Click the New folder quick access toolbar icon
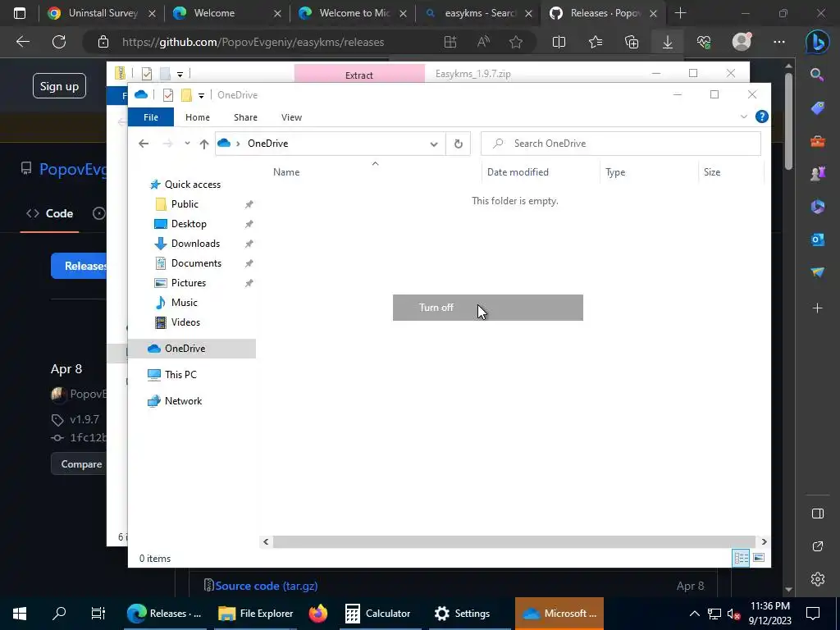The width and height of the screenshot is (840, 630). (x=186, y=95)
